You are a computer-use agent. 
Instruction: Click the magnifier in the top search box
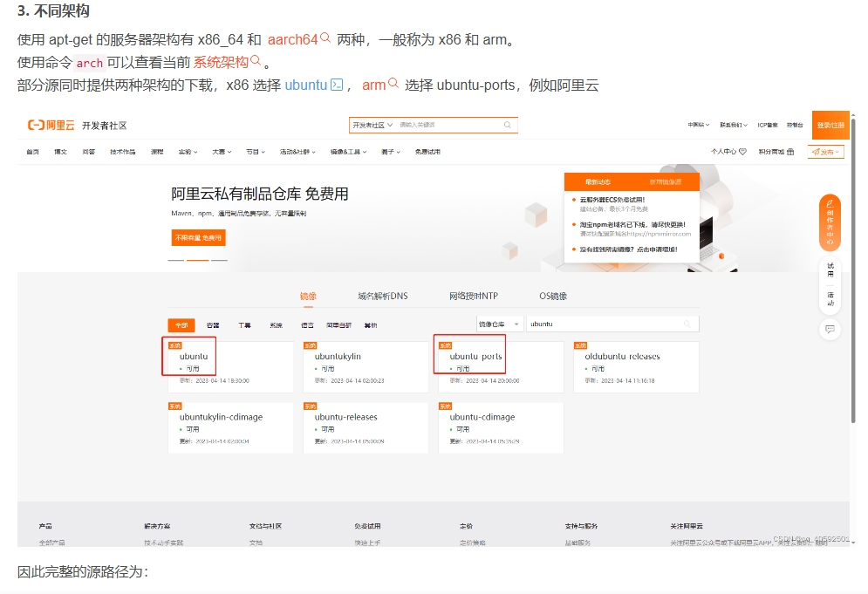[x=507, y=125]
